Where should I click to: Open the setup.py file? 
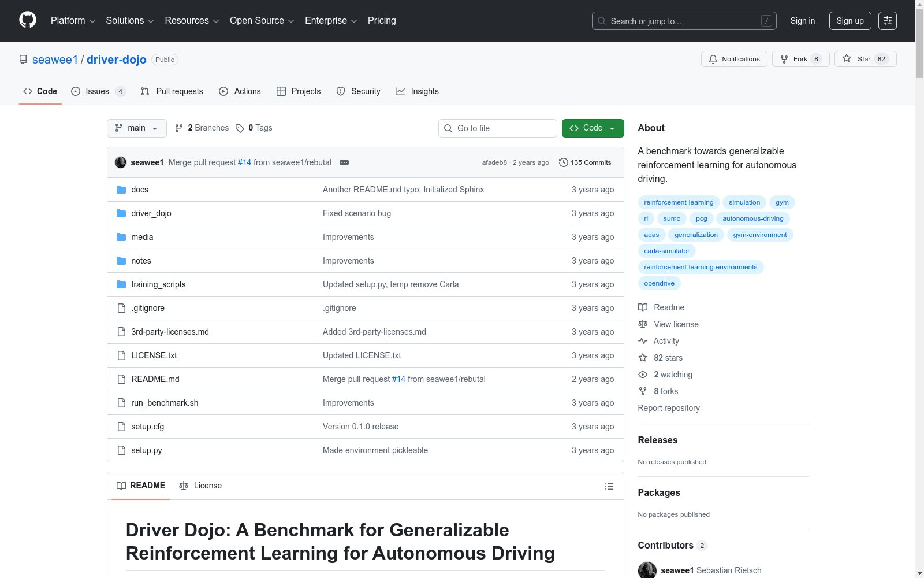(147, 450)
